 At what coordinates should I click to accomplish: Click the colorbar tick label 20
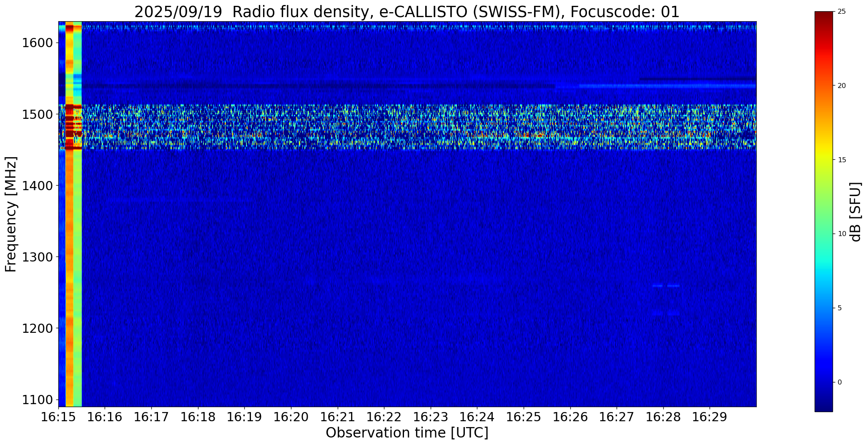click(x=842, y=86)
